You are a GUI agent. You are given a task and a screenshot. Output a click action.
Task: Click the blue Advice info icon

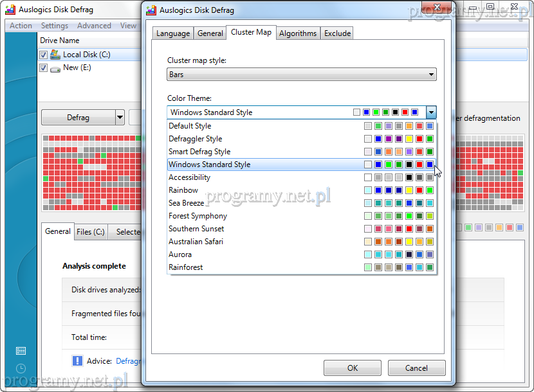[x=77, y=361]
